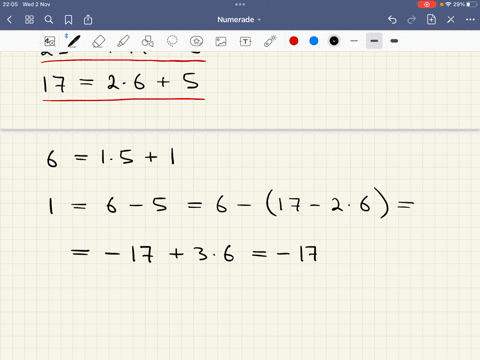Redo the last action
The image size is (480, 360).
(412, 20)
